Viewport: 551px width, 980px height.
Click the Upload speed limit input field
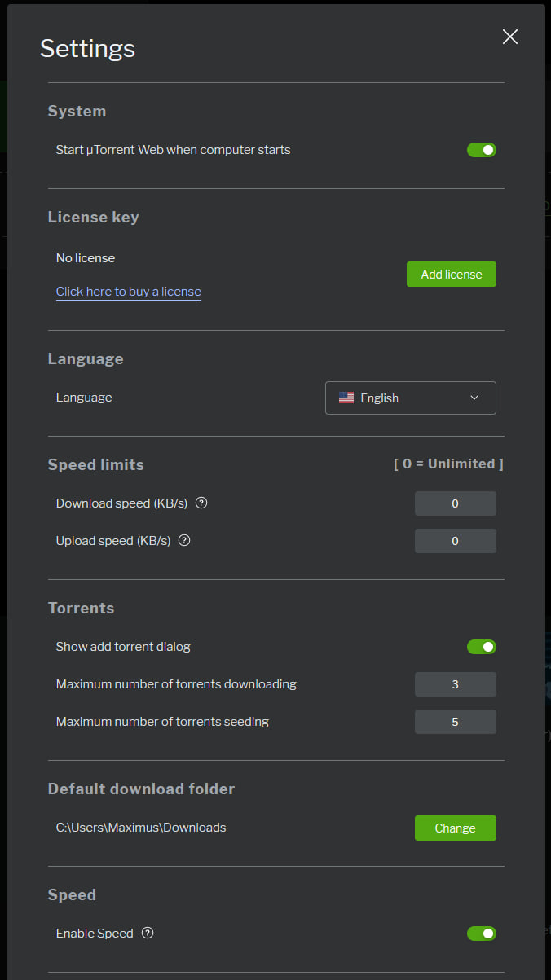(455, 541)
